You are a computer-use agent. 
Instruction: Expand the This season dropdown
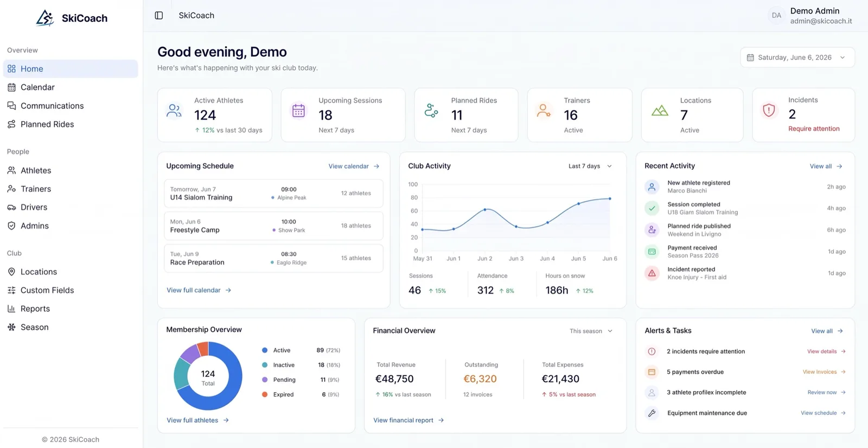(x=591, y=331)
